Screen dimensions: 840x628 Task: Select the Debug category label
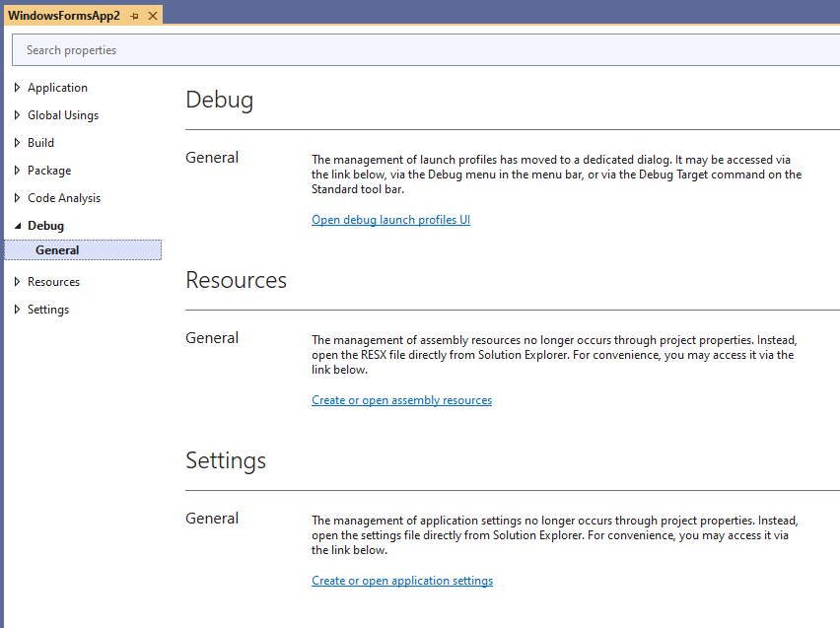pyautogui.click(x=45, y=226)
